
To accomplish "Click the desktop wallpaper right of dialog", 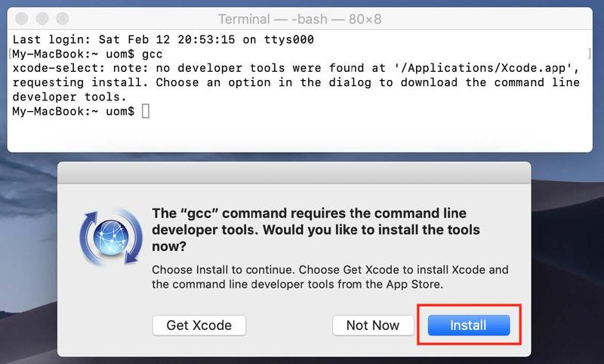I will click(568, 264).
